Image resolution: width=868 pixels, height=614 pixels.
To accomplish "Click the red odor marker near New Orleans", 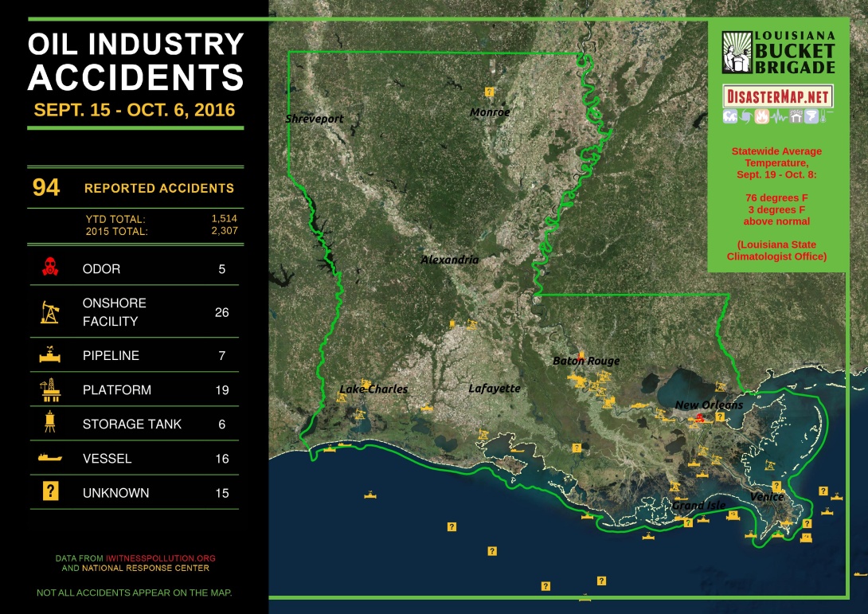I will tap(699, 417).
